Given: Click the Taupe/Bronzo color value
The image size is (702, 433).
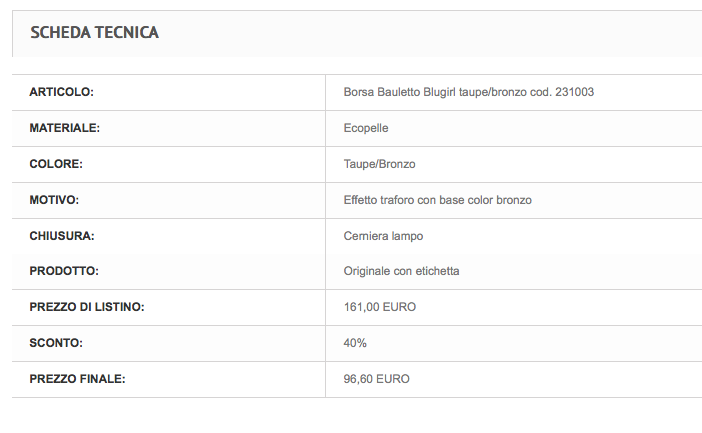Looking at the screenshot, I should (379, 164).
